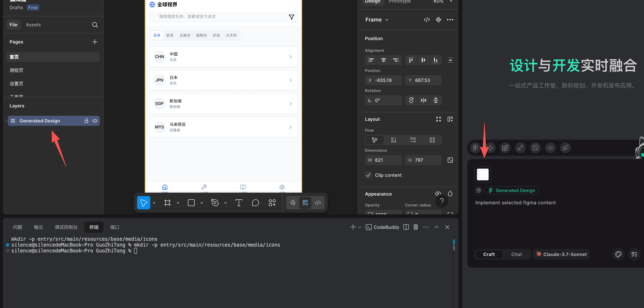Image resolution: width=644 pixels, height=308 pixels.
Task: Open Frame more options menu
Action: (x=450, y=19)
